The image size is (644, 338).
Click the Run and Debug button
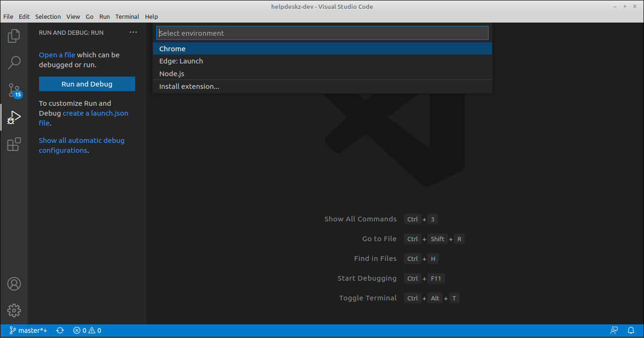point(87,84)
